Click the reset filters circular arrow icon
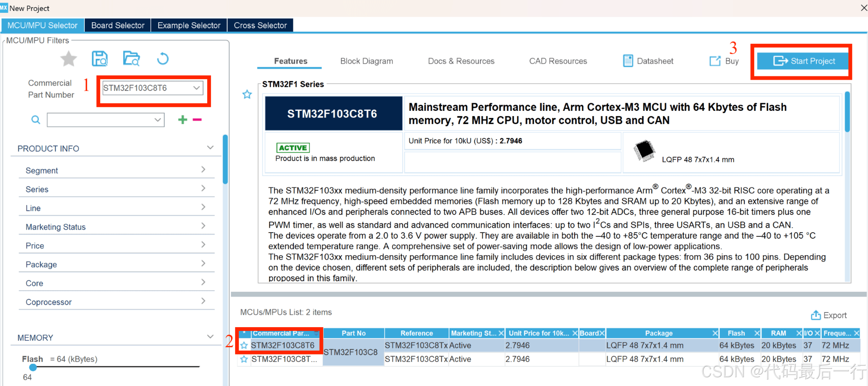The width and height of the screenshot is (868, 386). 163,59
